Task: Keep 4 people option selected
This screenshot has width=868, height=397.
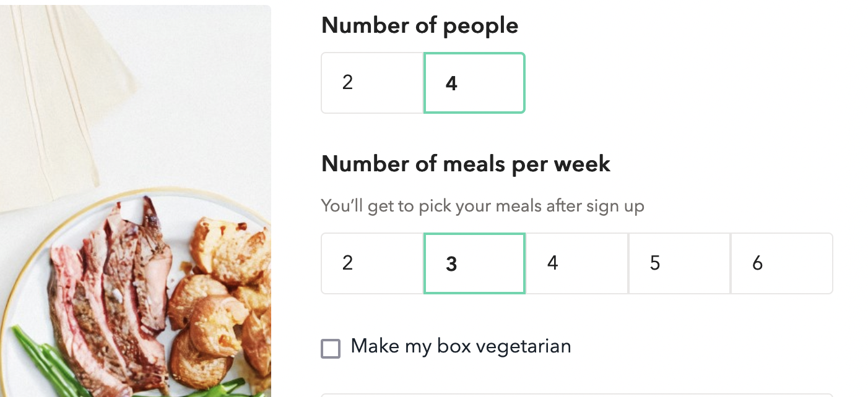Action: click(x=474, y=82)
